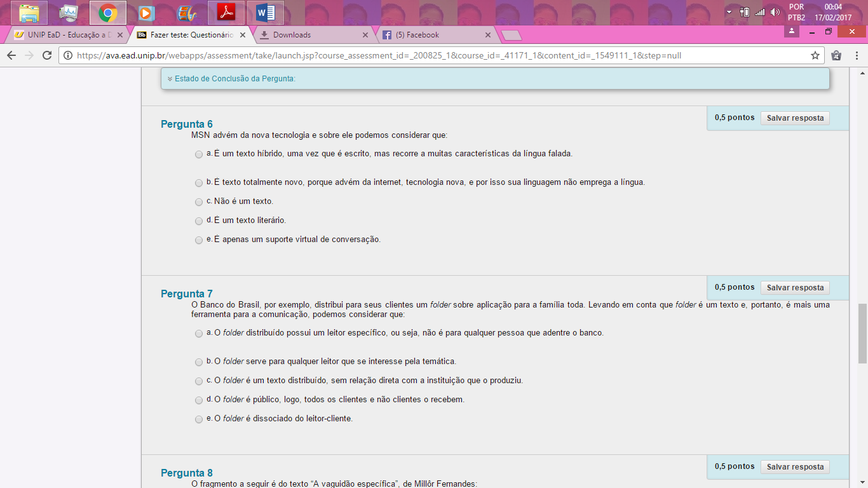Collapse 'Estado de Conclusão da Pergunta'

point(168,79)
